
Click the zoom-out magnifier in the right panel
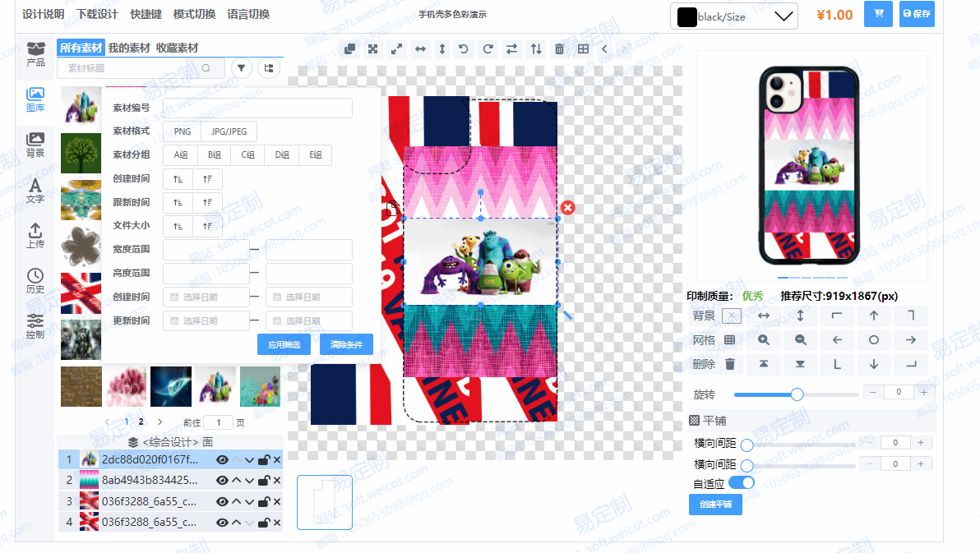tap(801, 340)
